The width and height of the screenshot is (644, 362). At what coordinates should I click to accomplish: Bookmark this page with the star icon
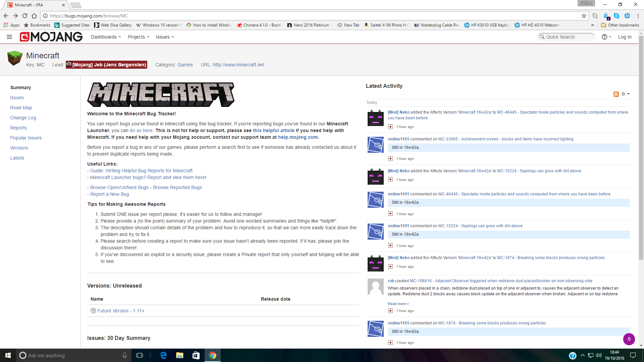(x=584, y=16)
